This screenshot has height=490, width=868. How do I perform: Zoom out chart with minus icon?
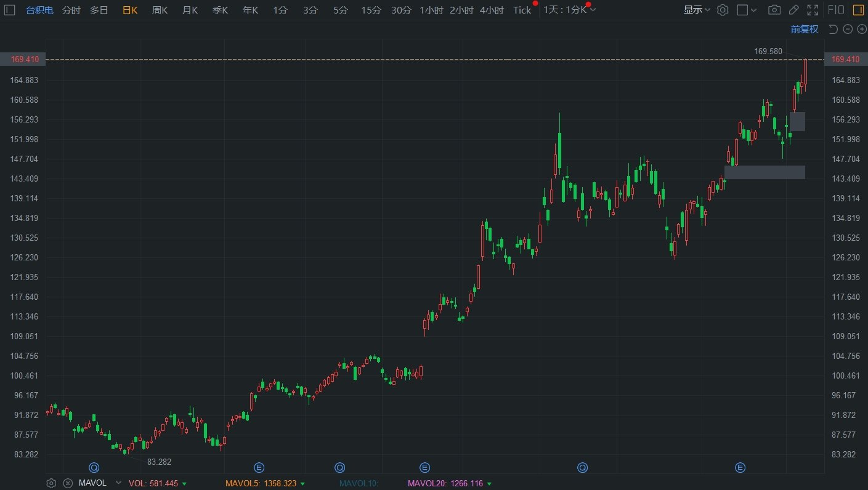848,29
